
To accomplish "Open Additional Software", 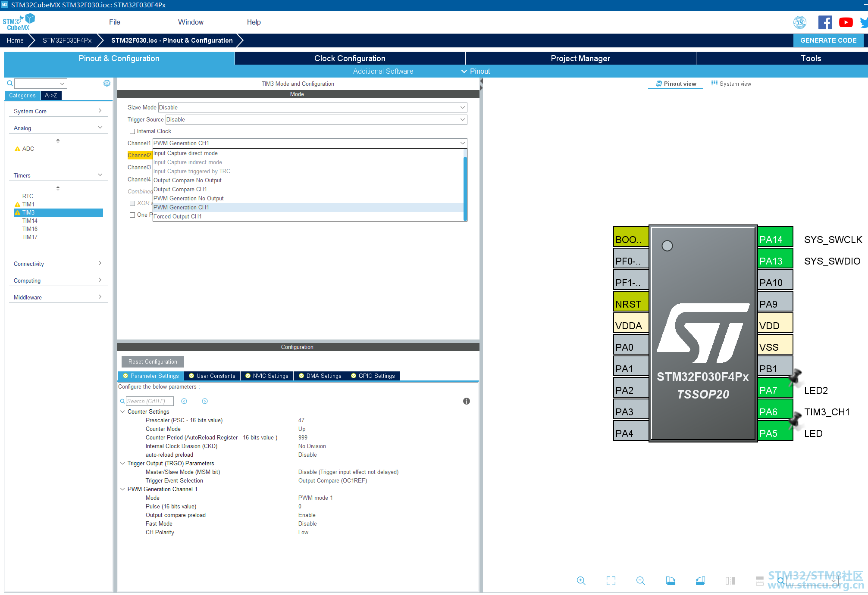I will 383,71.
